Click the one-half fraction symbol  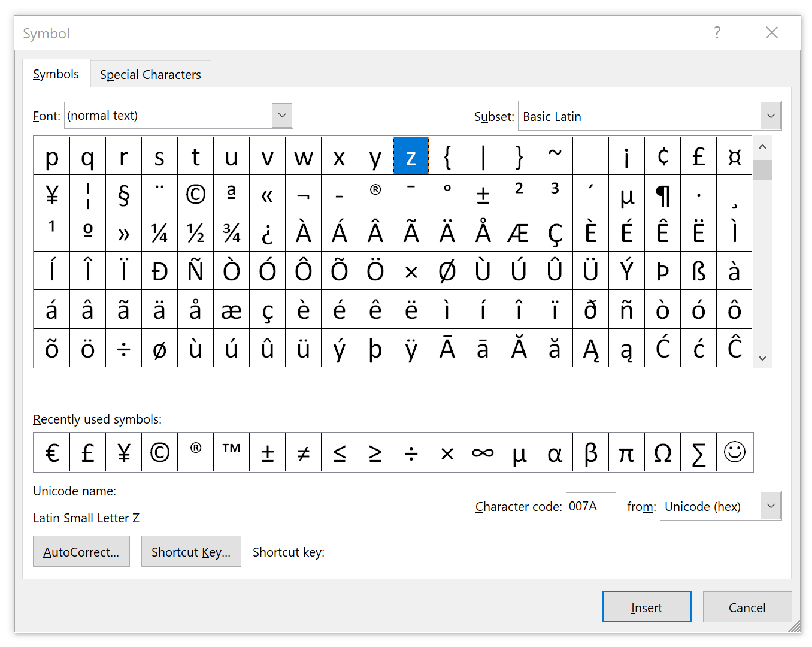coord(195,232)
